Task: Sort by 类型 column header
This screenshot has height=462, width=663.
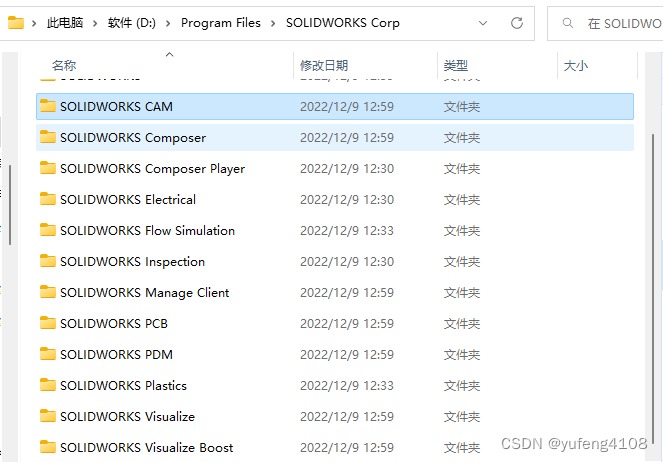Action: click(x=455, y=66)
